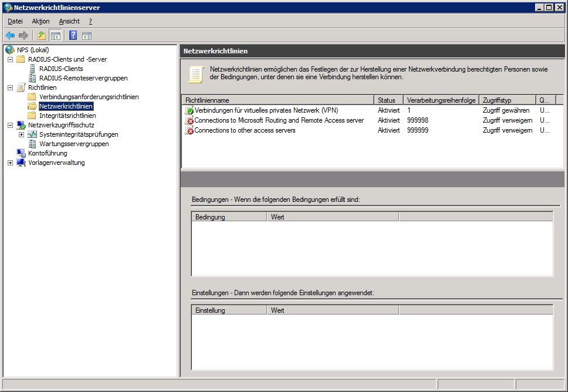
Task: Click the NPS (Lokal) globe icon
Action: click(x=10, y=50)
